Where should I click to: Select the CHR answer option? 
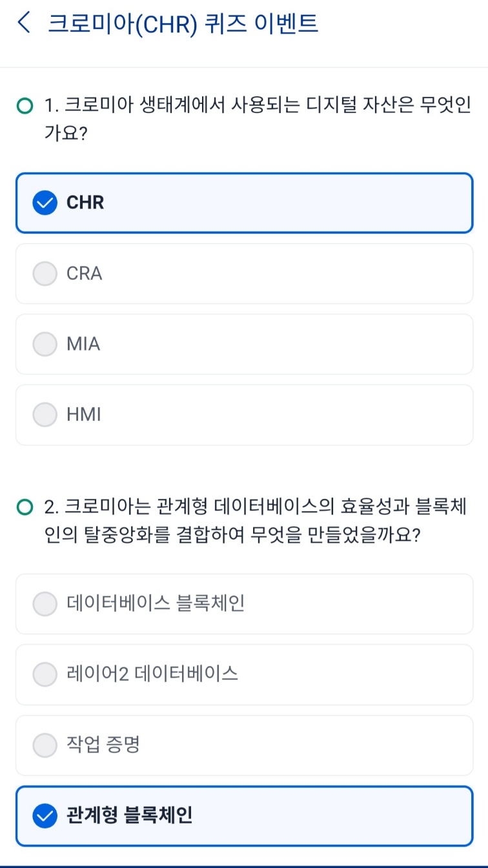(244, 203)
